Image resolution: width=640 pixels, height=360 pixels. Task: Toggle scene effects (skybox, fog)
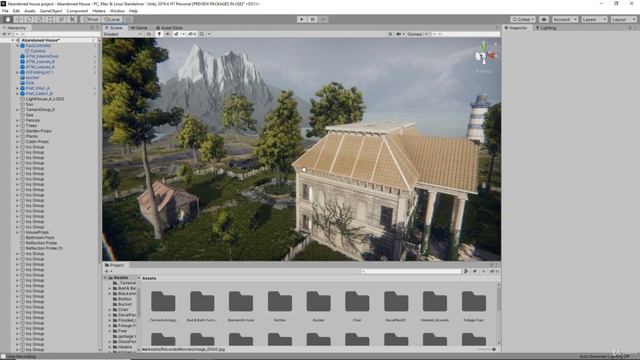176,34
